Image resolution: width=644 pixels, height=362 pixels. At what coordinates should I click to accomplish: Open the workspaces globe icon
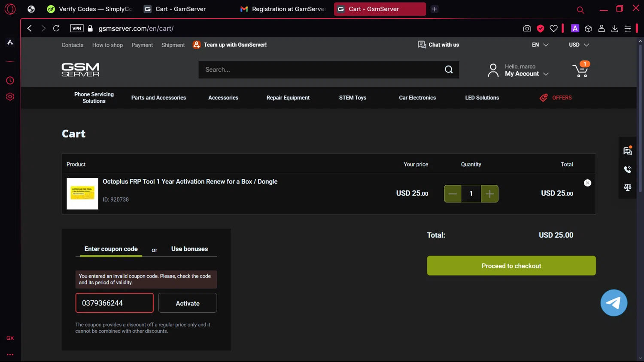click(x=31, y=9)
